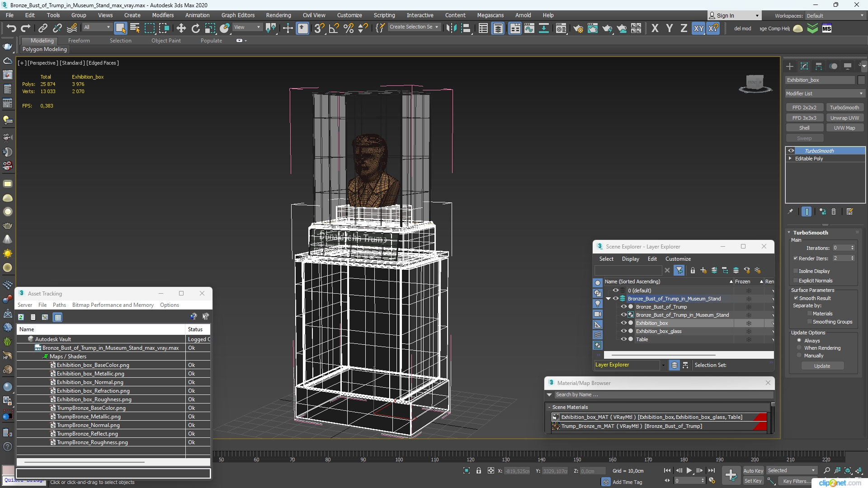
Task: Click the FFD 2x2x2 modifier button
Action: click(x=804, y=108)
